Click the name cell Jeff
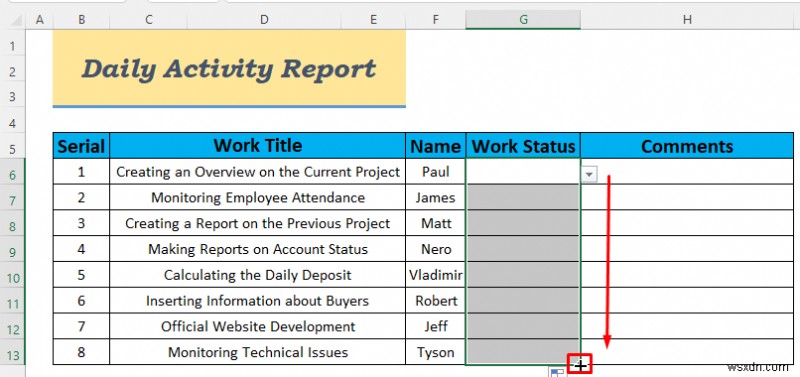The height and width of the screenshot is (377, 800). [x=436, y=326]
